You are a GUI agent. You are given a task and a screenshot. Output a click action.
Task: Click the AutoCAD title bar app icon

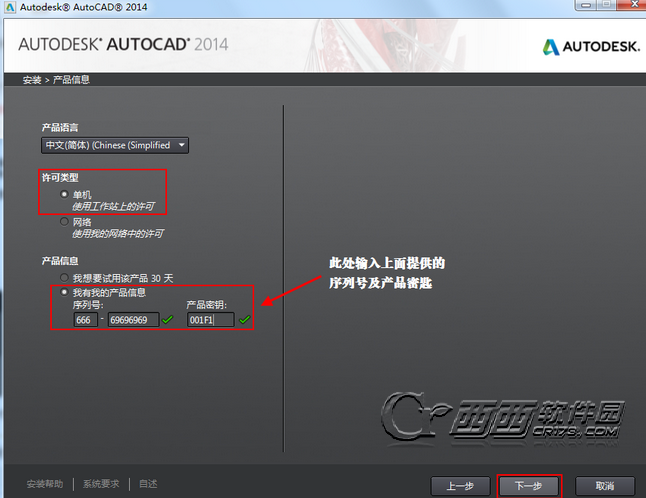[10, 7]
